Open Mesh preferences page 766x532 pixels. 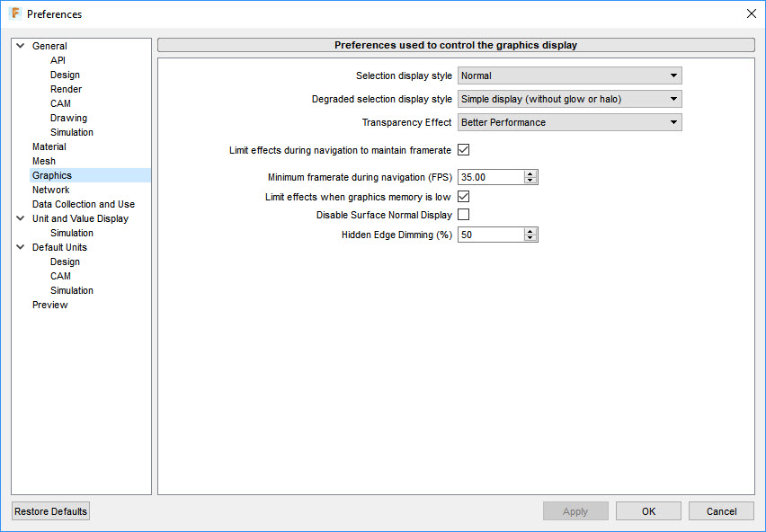pyautogui.click(x=44, y=161)
